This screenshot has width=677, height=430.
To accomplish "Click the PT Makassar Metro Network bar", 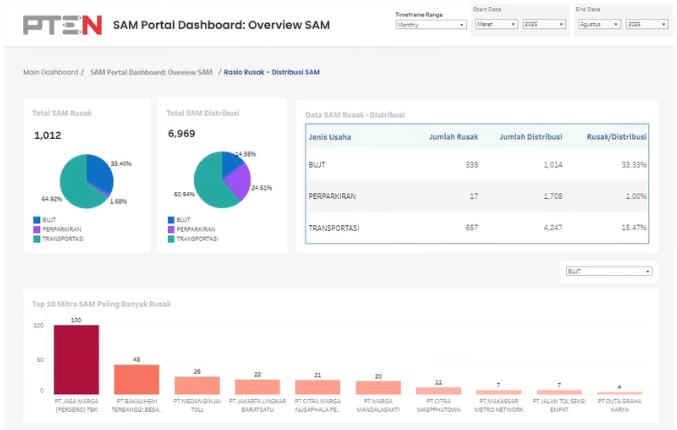I will 499,392.
